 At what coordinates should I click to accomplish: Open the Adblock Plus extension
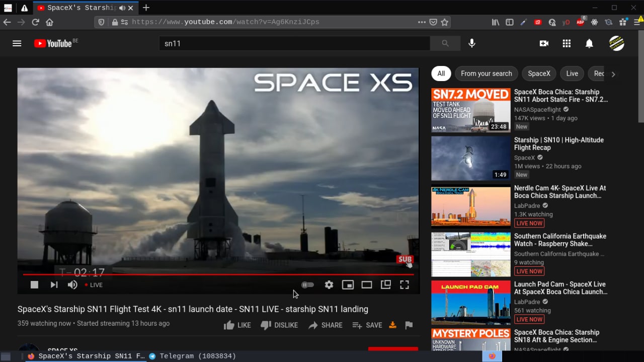(x=581, y=22)
